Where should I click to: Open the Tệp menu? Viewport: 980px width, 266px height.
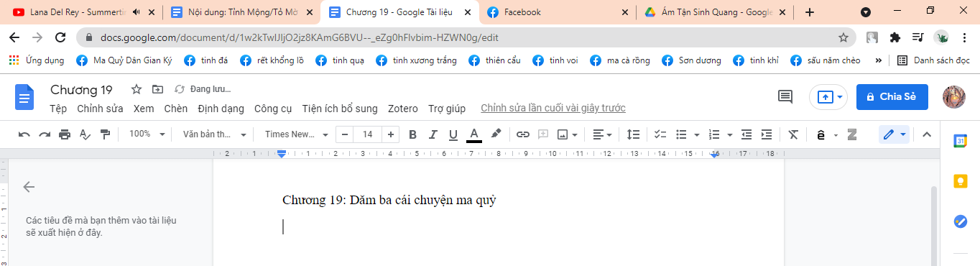point(58,109)
